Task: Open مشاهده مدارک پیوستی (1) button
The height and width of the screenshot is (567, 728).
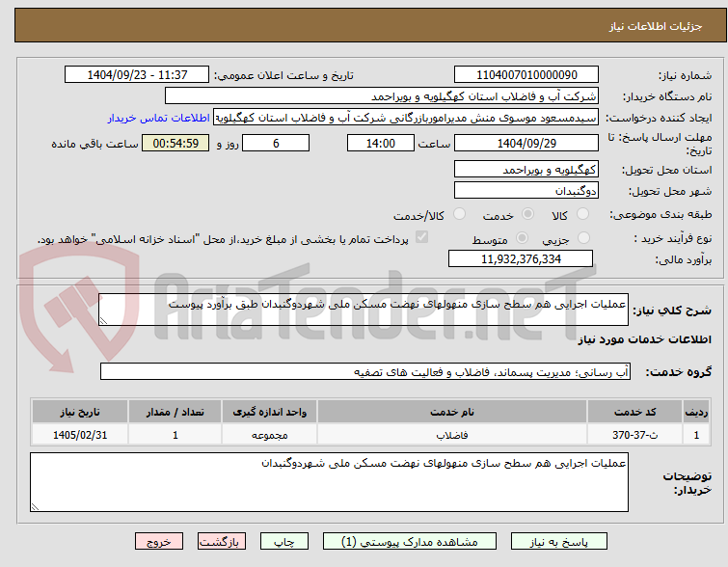Action: pos(410,542)
